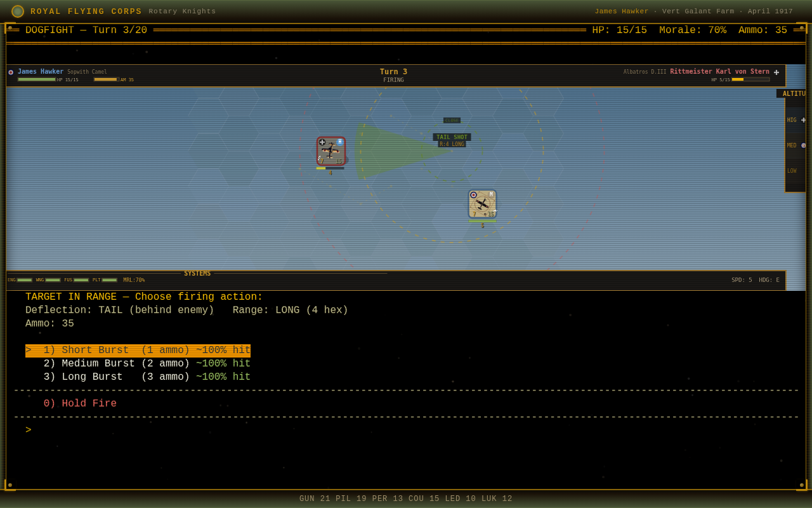Click the iron cross icon beside von Stern

[x=776, y=72]
